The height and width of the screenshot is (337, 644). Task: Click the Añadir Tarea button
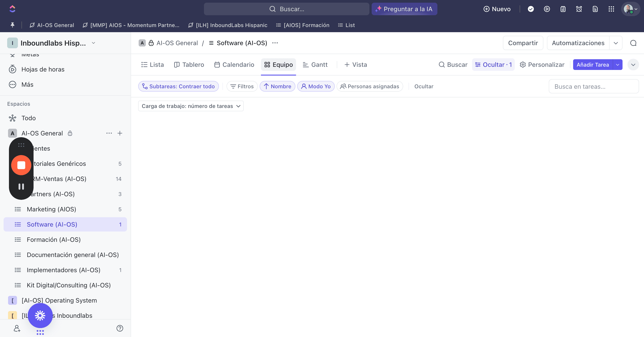[x=593, y=65]
